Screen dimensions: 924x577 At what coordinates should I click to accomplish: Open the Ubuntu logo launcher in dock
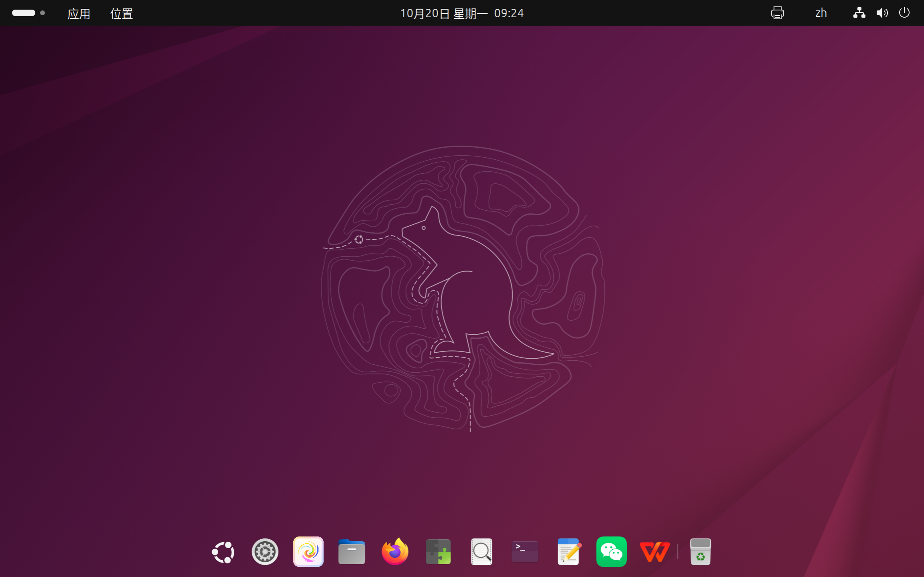coord(223,552)
